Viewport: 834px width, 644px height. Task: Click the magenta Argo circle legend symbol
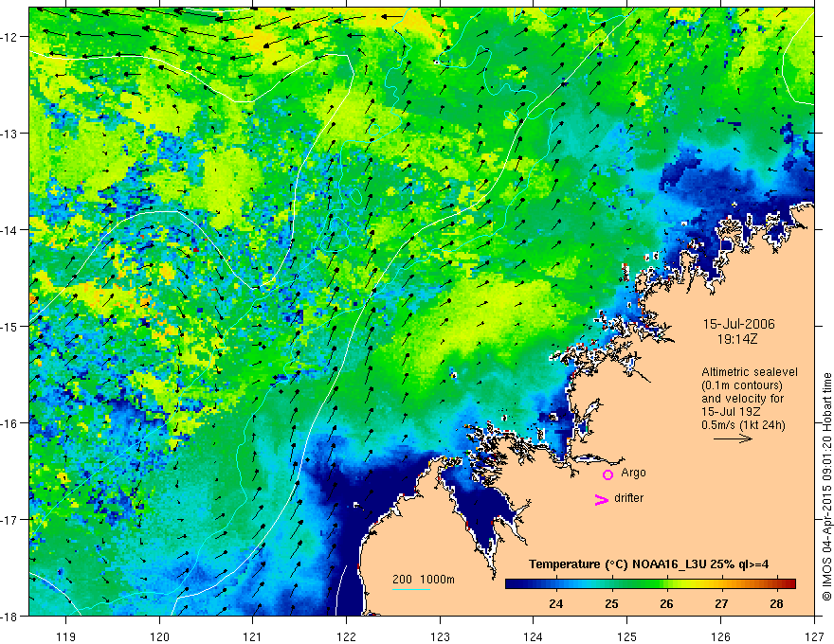click(607, 474)
